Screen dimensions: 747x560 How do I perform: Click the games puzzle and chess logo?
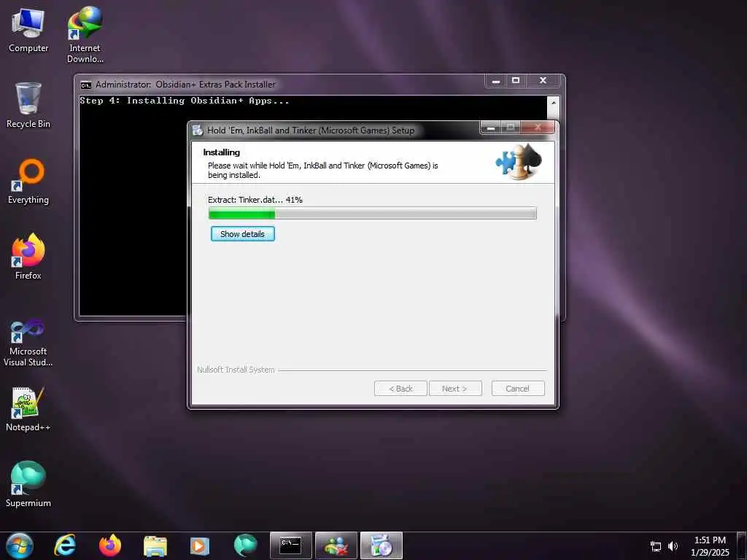[x=519, y=162]
